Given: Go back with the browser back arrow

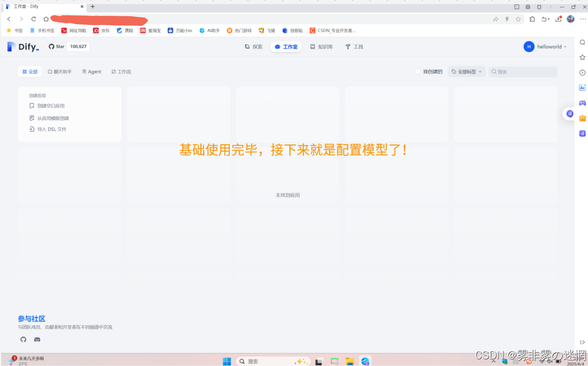Looking at the screenshot, I should pos(9,19).
